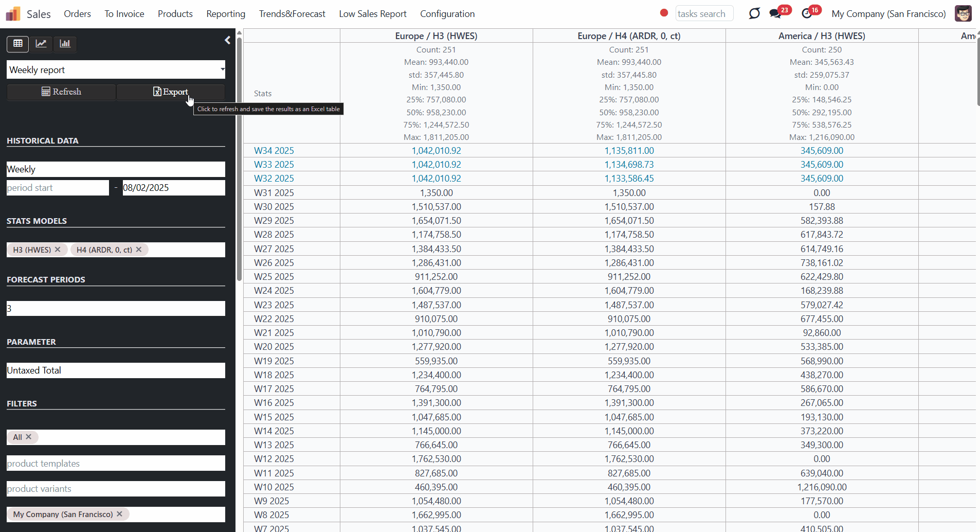Click the product variants filter field

coord(116,489)
